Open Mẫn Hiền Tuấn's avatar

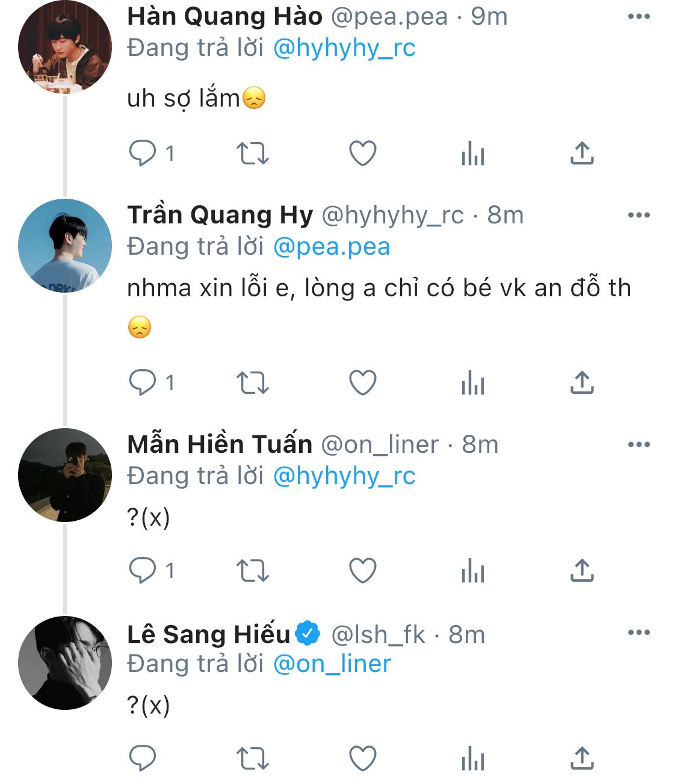(x=65, y=474)
